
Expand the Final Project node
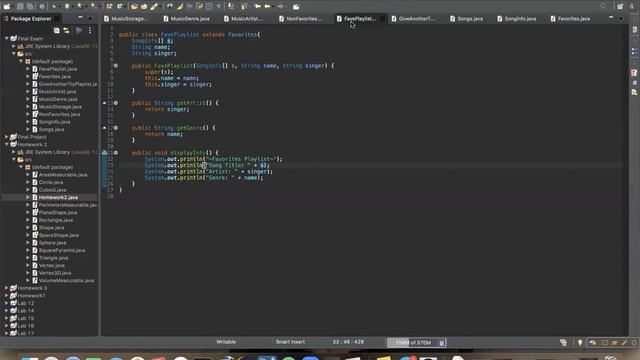tap(7, 137)
